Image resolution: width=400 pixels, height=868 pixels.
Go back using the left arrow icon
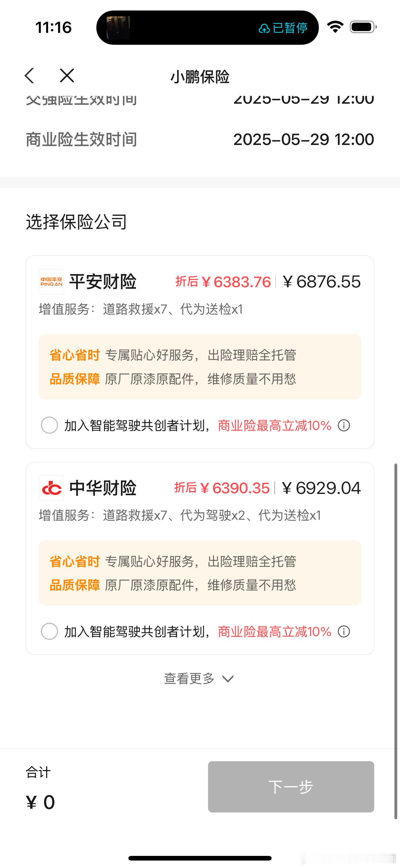[x=30, y=75]
